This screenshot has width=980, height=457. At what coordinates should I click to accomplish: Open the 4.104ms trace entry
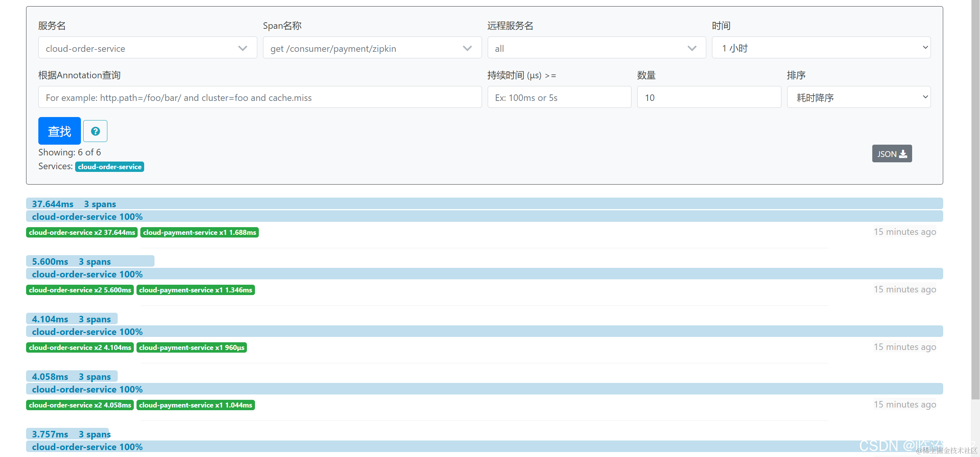click(x=71, y=319)
